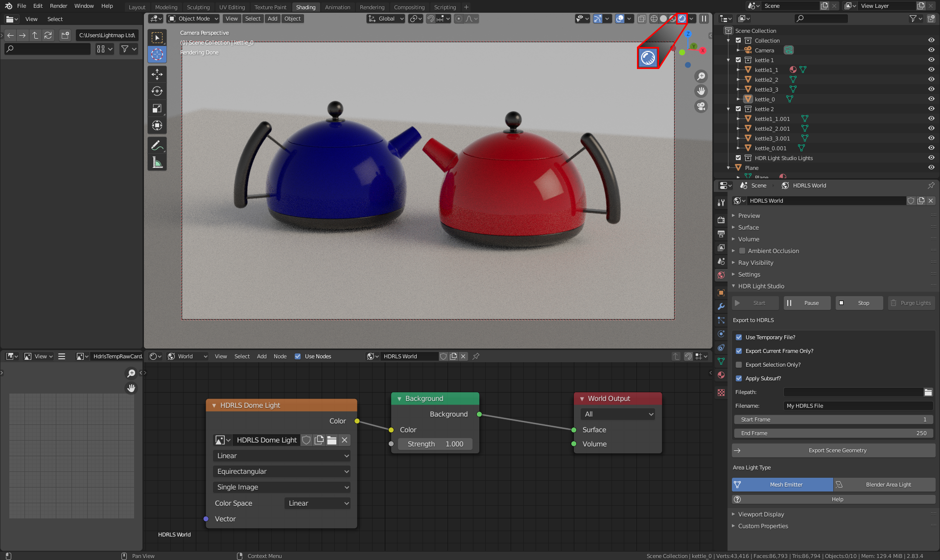The image size is (940, 560).
Task: Open the Object Mode dropdown
Action: (193, 19)
